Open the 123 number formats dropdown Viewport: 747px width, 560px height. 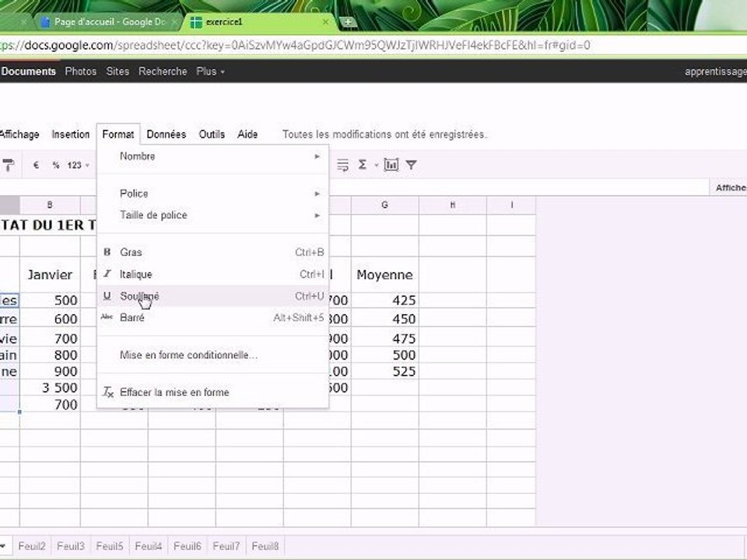[78, 165]
